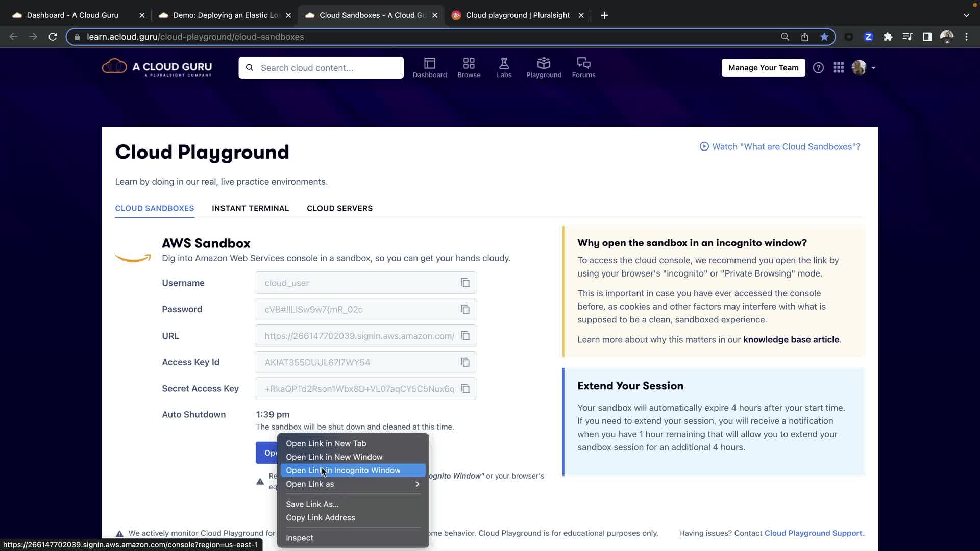
Task: Copy the Password to clipboard
Action: 465,309
